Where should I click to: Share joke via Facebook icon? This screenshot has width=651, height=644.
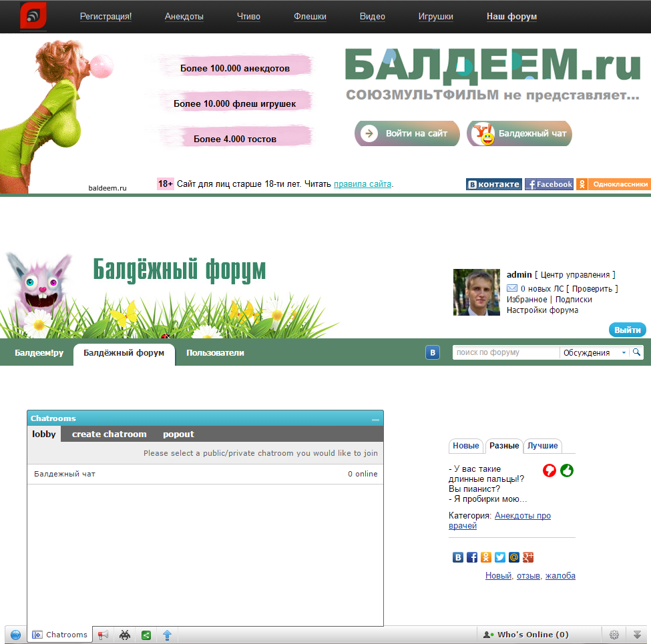[472, 557]
